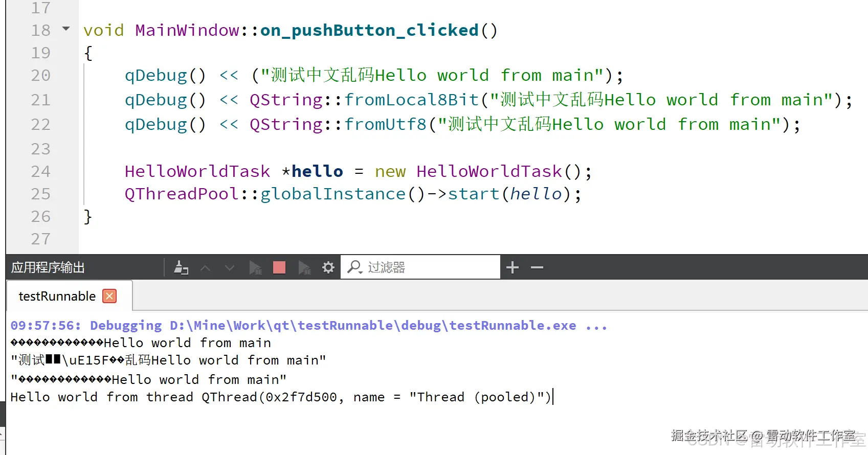Focus the 过滤器 filter input field
The width and height of the screenshot is (868, 455).
tap(420, 267)
